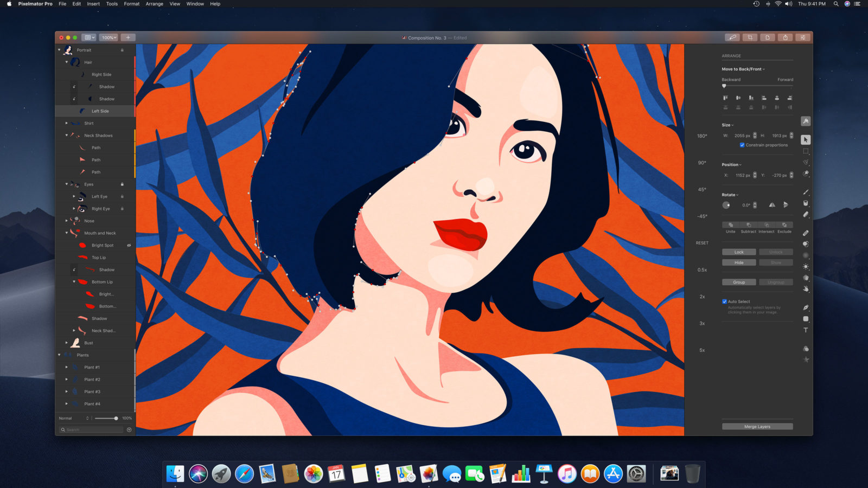Expand the Left Eye layer group
Viewport: 868px width, 488px height.
point(74,196)
